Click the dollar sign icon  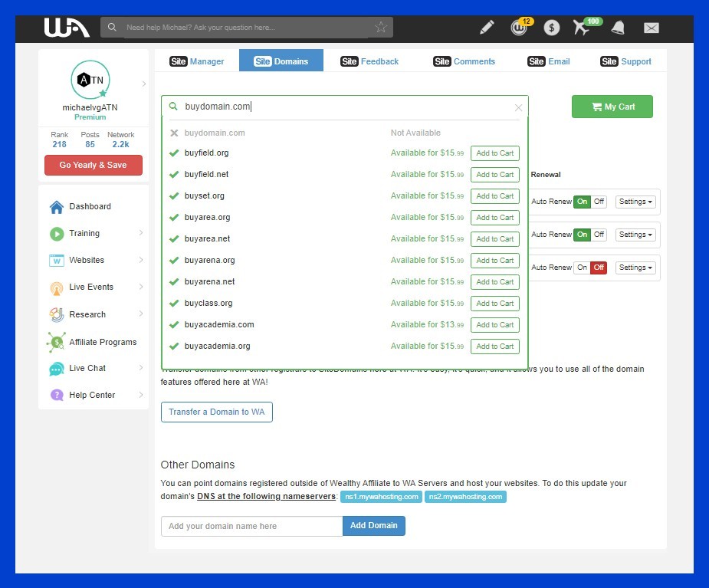tap(551, 28)
